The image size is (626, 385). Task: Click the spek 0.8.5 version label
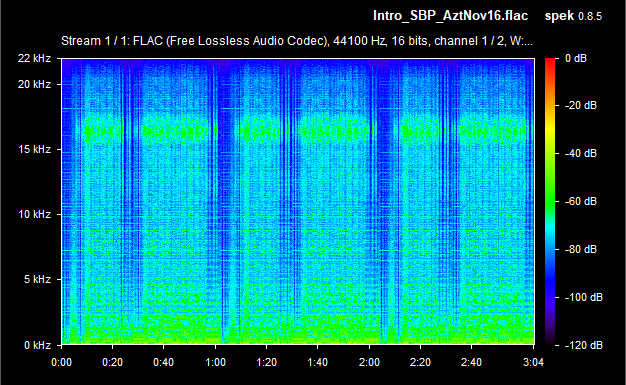(573, 16)
